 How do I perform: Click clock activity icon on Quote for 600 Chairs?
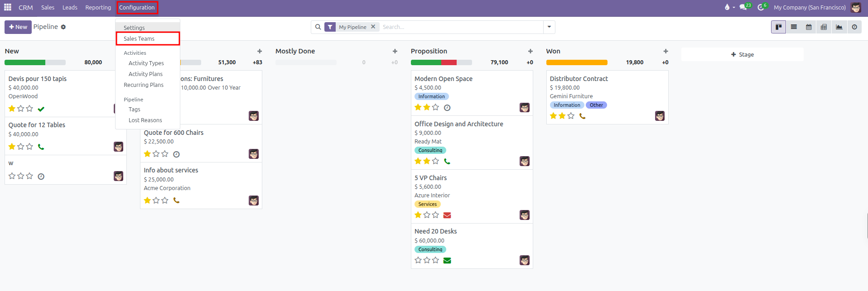point(176,154)
